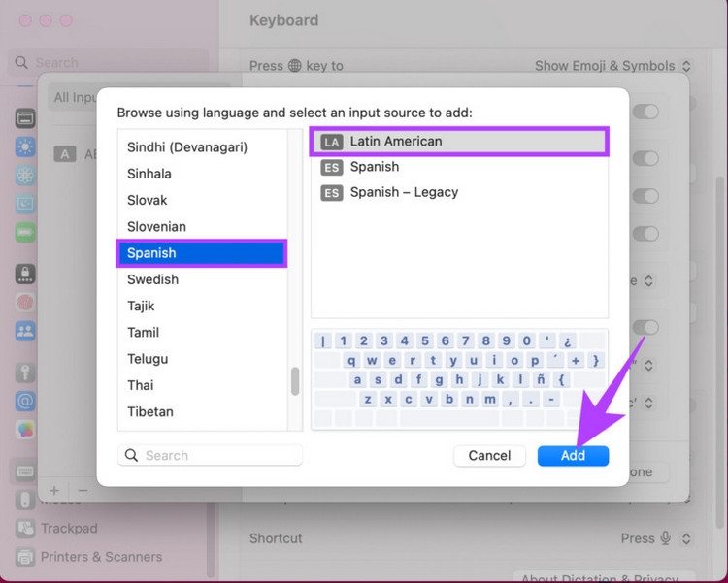Open Users & Groups sidebar icon
The width and height of the screenshot is (728, 583).
(x=25, y=331)
